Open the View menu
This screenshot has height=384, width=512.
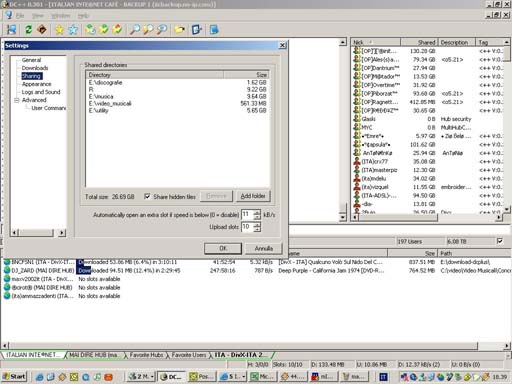(x=38, y=16)
